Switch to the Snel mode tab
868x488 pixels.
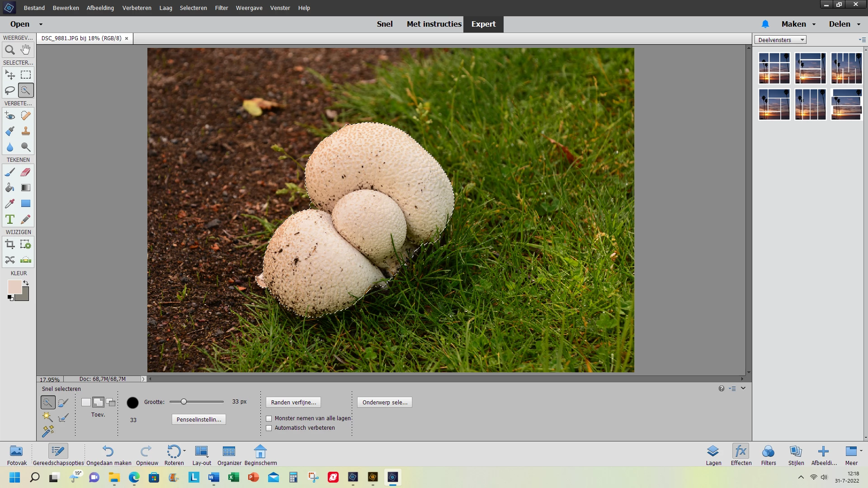[x=384, y=24]
